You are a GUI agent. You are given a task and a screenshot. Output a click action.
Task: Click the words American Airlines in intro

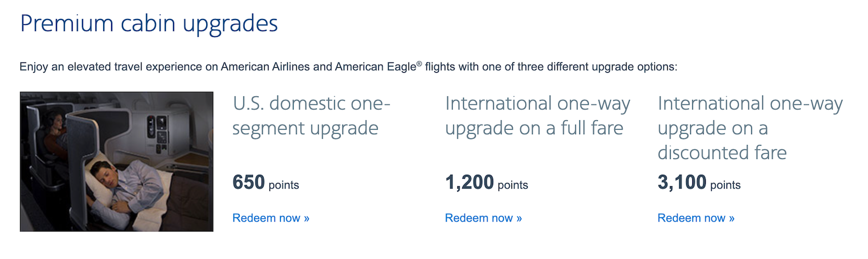point(265,67)
